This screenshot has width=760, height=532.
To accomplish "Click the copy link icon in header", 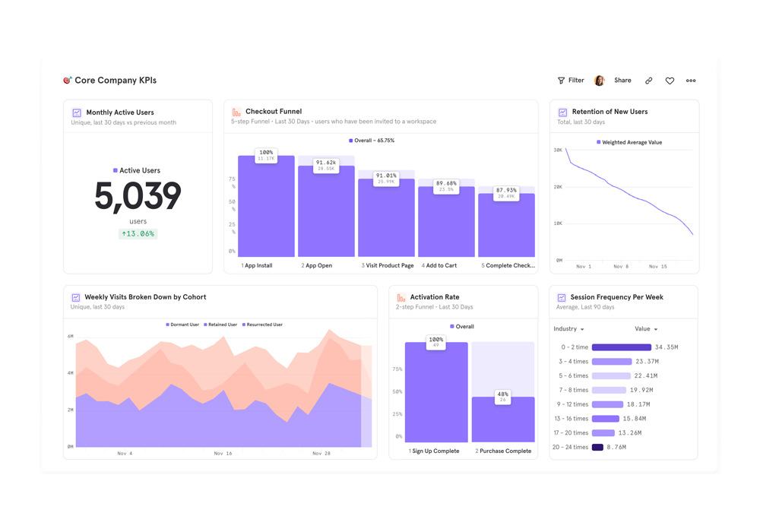I will [x=648, y=81].
